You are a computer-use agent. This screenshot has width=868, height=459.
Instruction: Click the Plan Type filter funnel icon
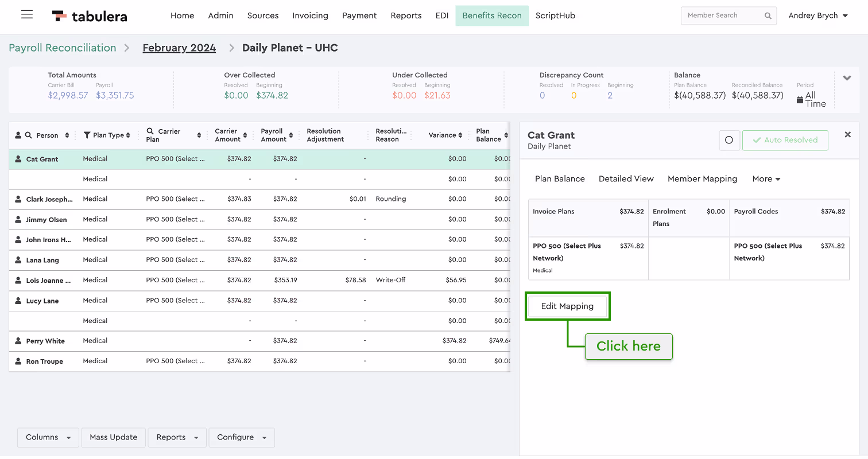[x=87, y=135]
